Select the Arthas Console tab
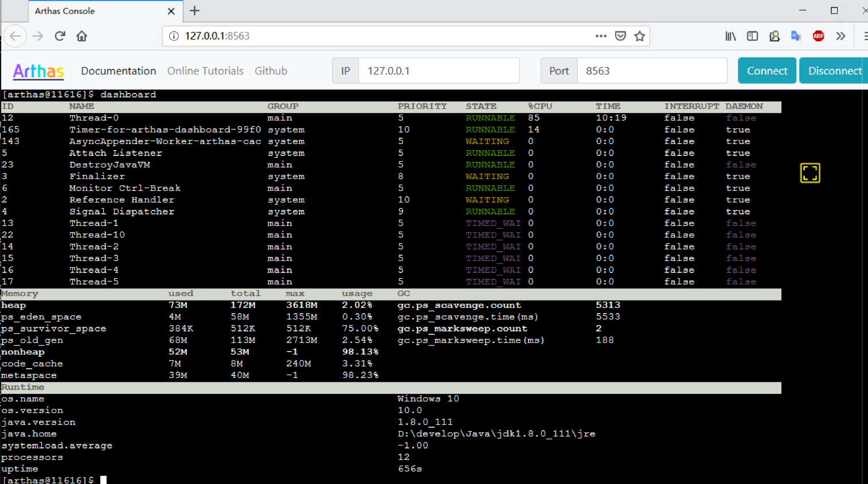This screenshot has height=484, width=868. point(92,11)
